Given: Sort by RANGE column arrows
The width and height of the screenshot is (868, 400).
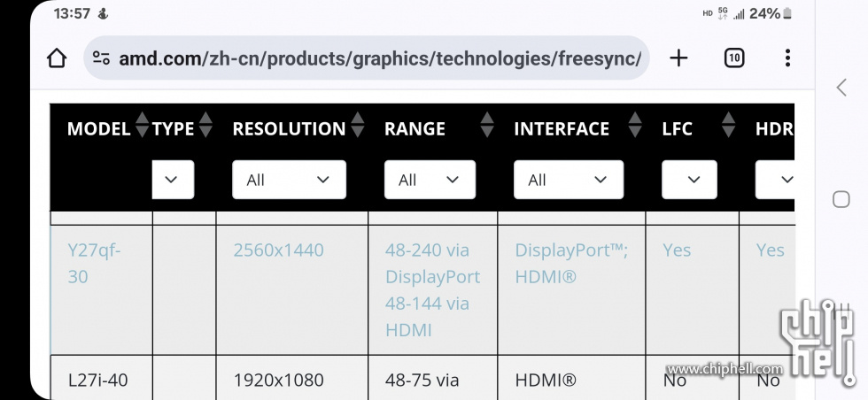Looking at the screenshot, I should (x=487, y=125).
